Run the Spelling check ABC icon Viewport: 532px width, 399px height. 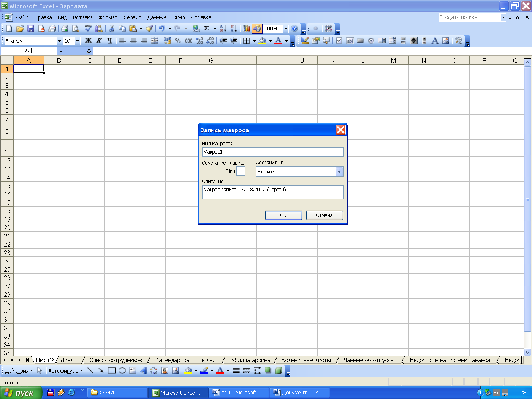(x=89, y=28)
